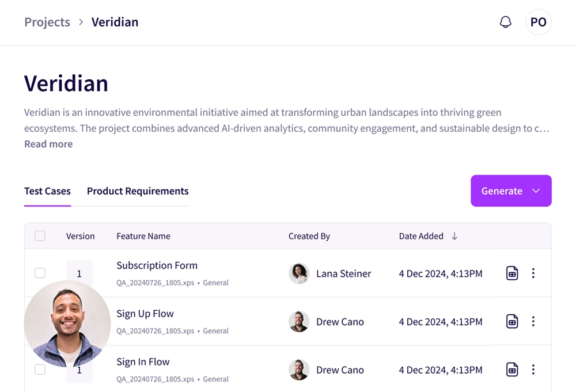Sort by Date Added arrow
576x392 pixels.
(454, 236)
